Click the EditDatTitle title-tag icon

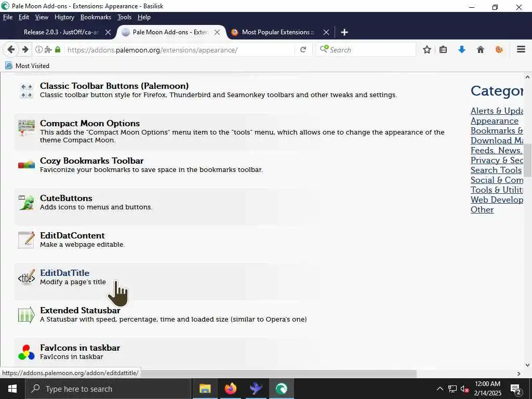pyautogui.click(x=26, y=277)
